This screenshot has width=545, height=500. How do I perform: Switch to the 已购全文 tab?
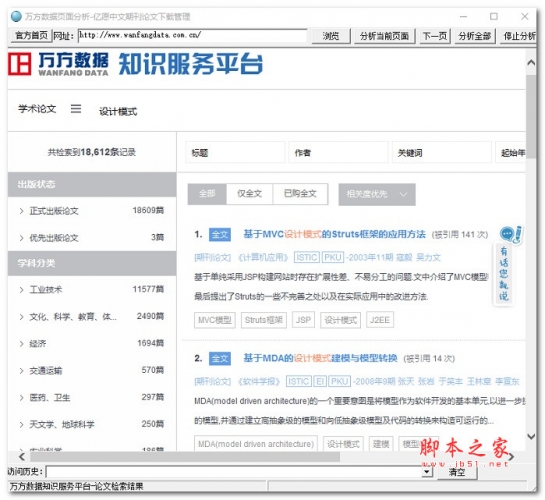click(300, 194)
